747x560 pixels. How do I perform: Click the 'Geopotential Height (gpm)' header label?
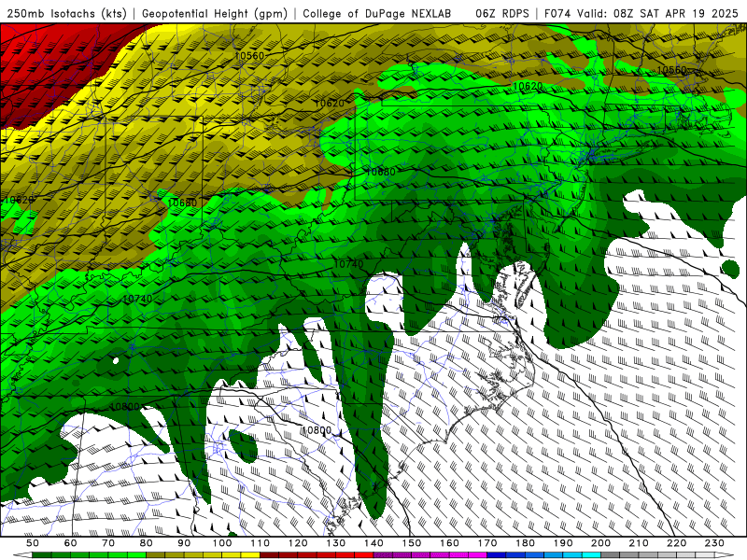tap(215, 13)
